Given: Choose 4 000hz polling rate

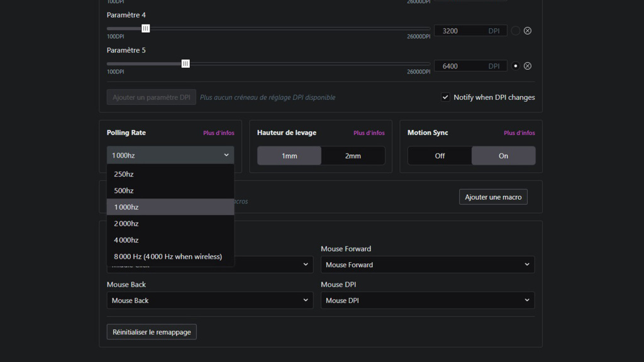Looking at the screenshot, I should click(x=170, y=239).
